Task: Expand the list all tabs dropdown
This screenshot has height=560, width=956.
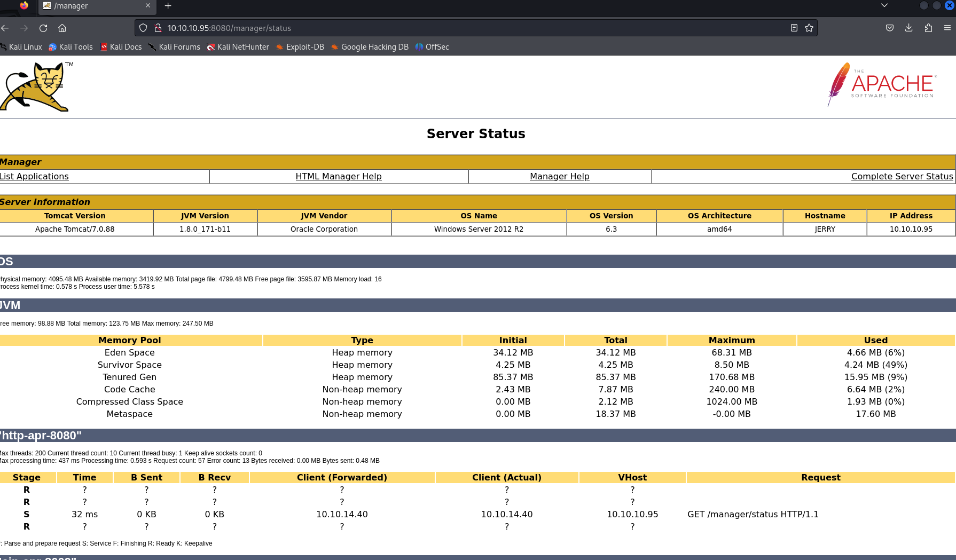Action: (884, 6)
